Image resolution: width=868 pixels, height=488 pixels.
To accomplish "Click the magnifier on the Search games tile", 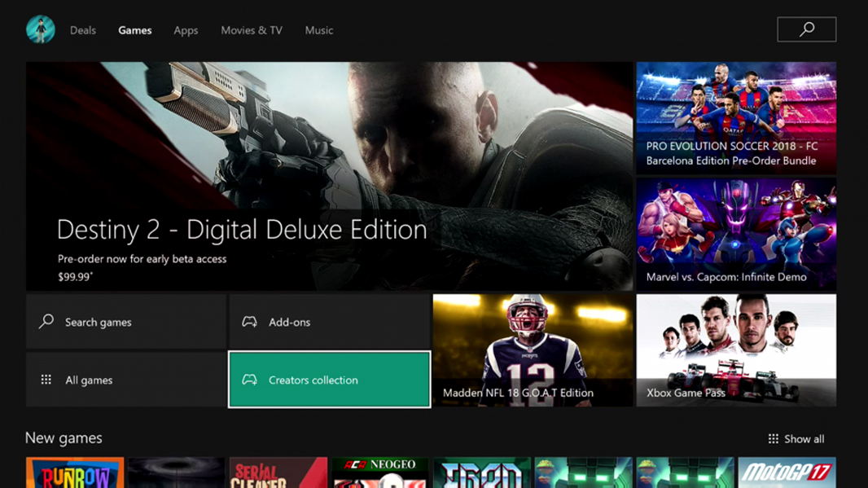I will click(x=46, y=321).
